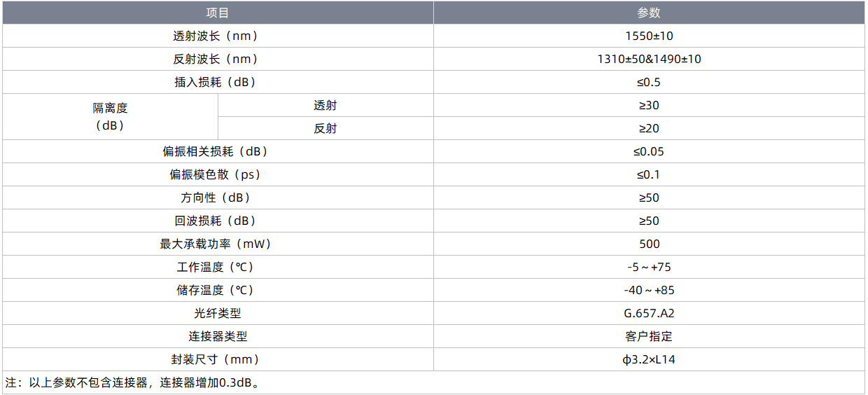
Task: Select the -5 ~ +75 temperature value
Action: tap(649, 267)
